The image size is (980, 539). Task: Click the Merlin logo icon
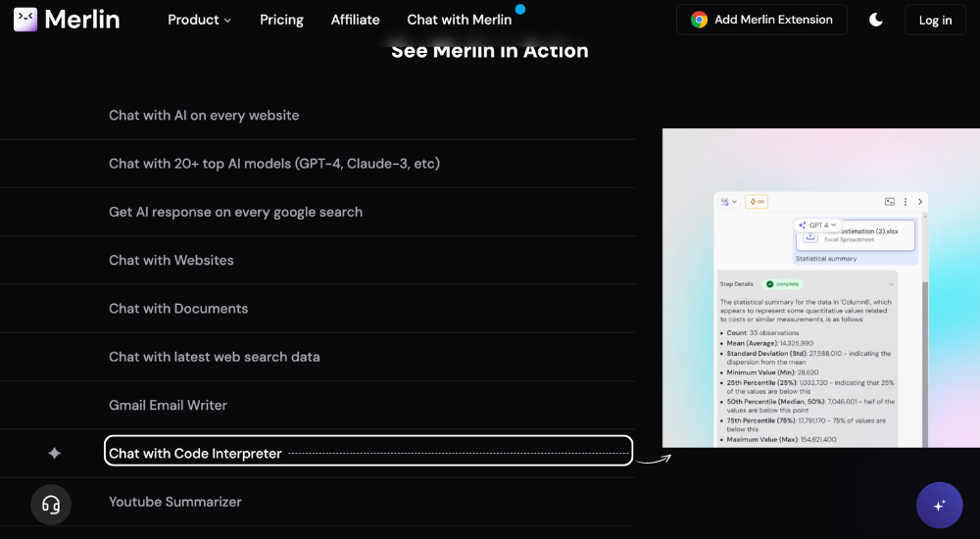click(25, 20)
